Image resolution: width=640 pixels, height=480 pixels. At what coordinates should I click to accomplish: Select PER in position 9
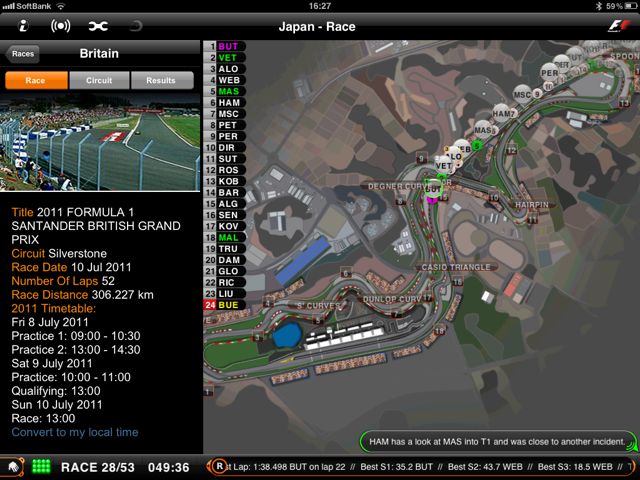coord(225,136)
